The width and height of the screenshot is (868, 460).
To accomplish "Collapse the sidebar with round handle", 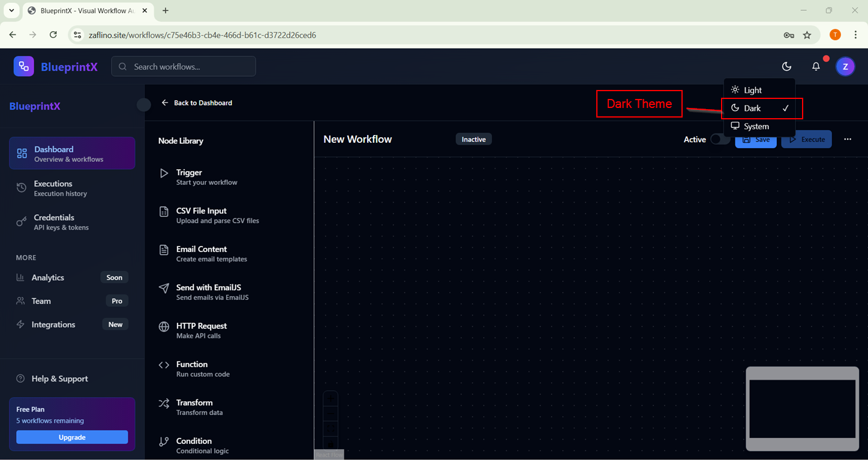I will [144, 105].
